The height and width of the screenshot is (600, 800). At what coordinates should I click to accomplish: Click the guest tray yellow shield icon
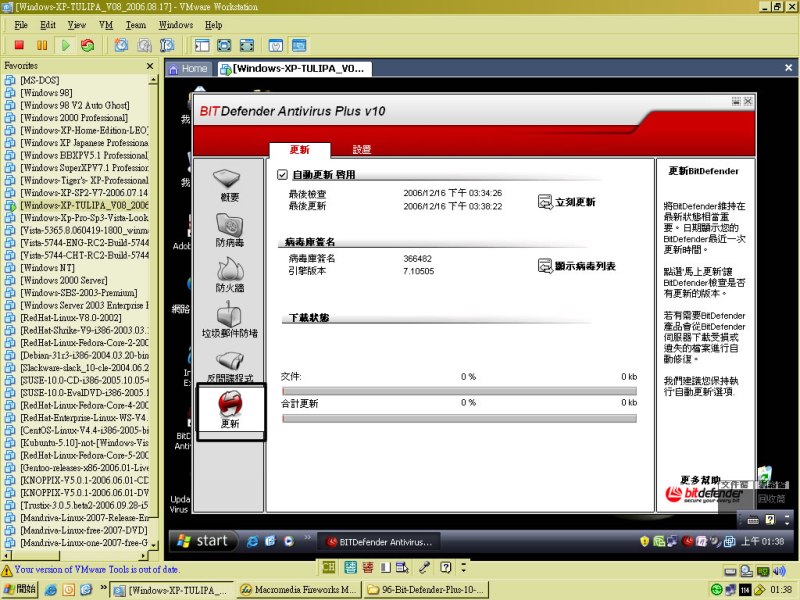(x=644, y=541)
